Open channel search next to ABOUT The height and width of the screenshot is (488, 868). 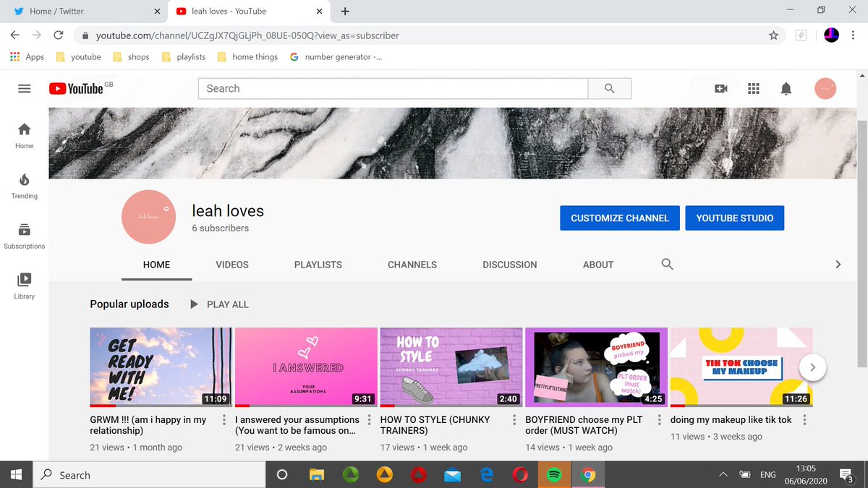pyautogui.click(x=666, y=265)
